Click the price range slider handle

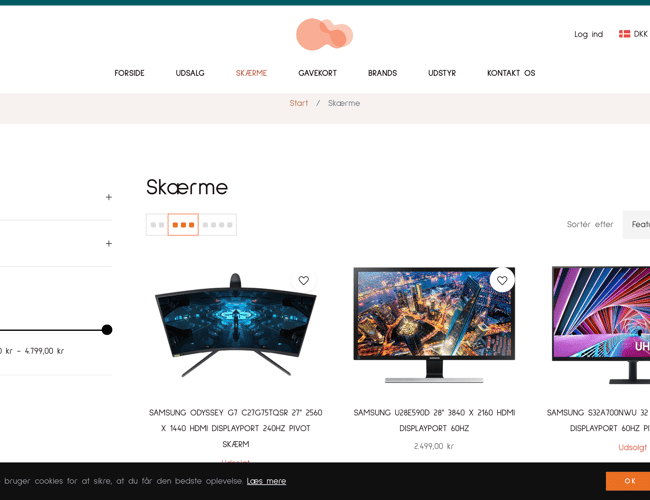107,330
